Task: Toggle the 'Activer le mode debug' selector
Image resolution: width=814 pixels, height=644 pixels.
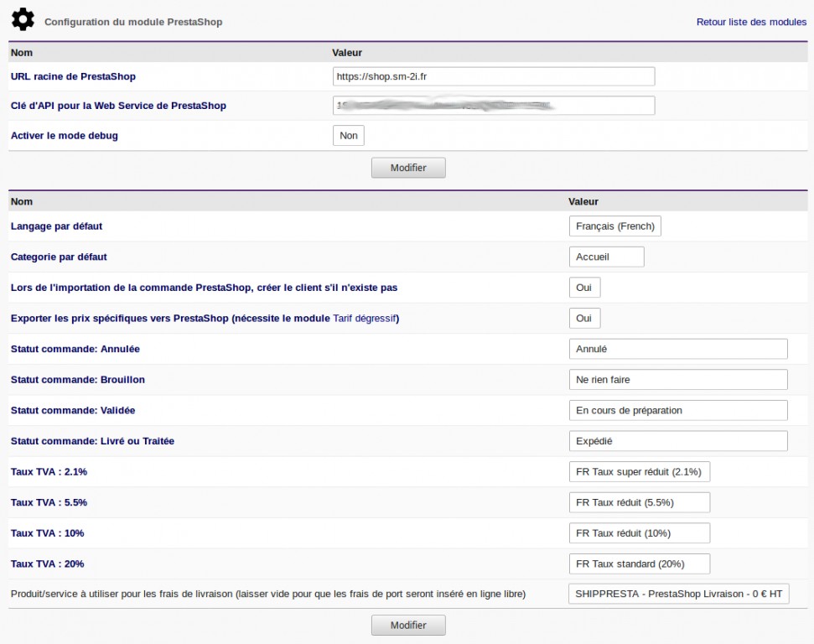Action: tap(349, 136)
